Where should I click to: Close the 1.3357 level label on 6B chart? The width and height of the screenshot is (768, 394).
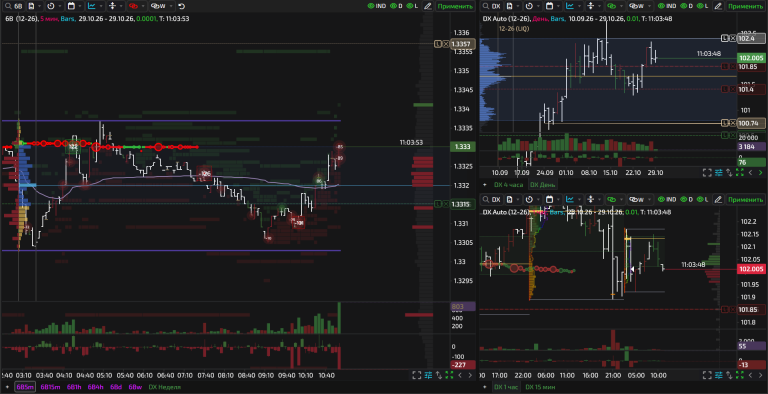[446, 44]
